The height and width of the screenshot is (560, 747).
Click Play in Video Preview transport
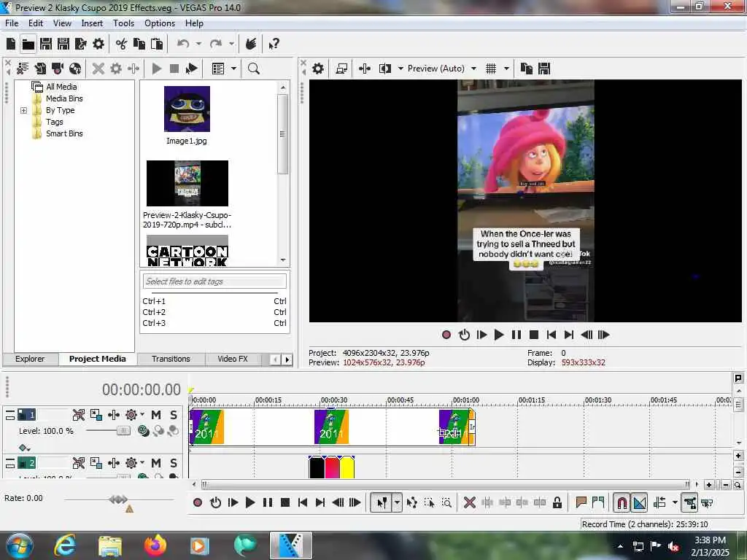tap(499, 335)
